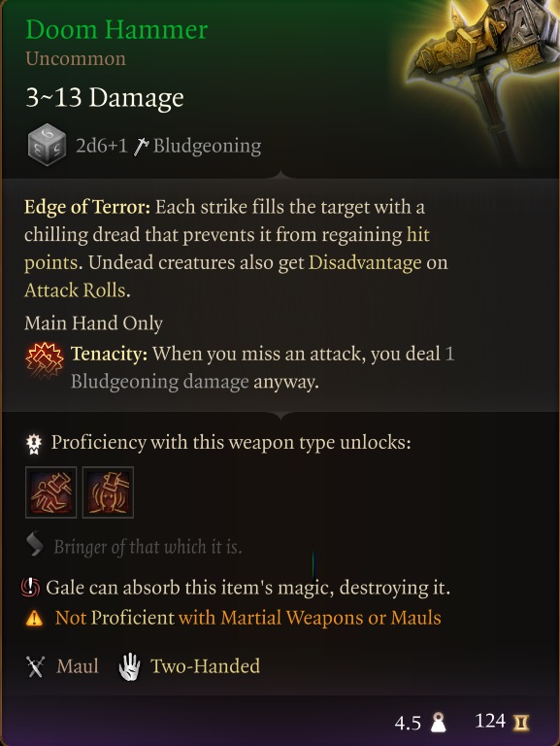The width and height of the screenshot is (560, 746).
Task: Open the 'hit points' keyword link
Action: [x=227, y=249]
